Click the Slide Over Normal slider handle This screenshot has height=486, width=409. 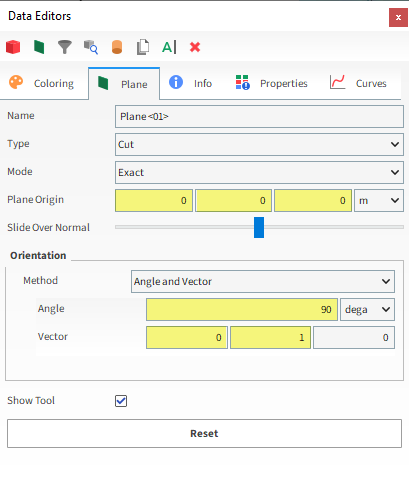[x=259, y=227]
